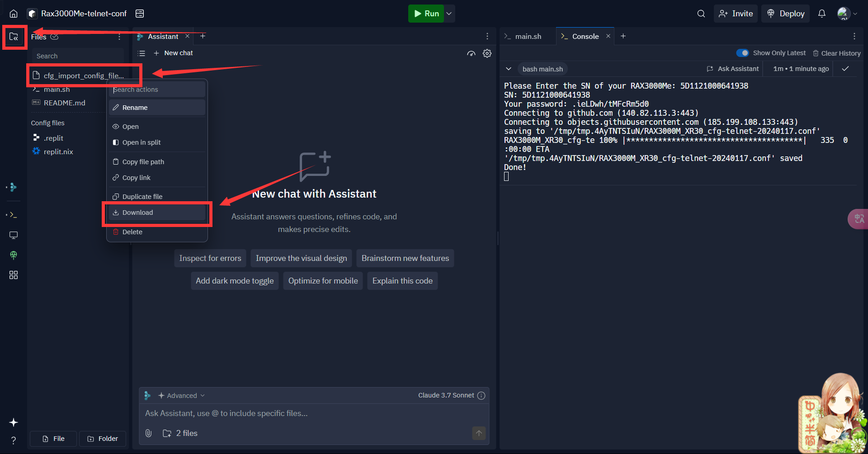Choose Download from context menu

(x=157, y=213)
